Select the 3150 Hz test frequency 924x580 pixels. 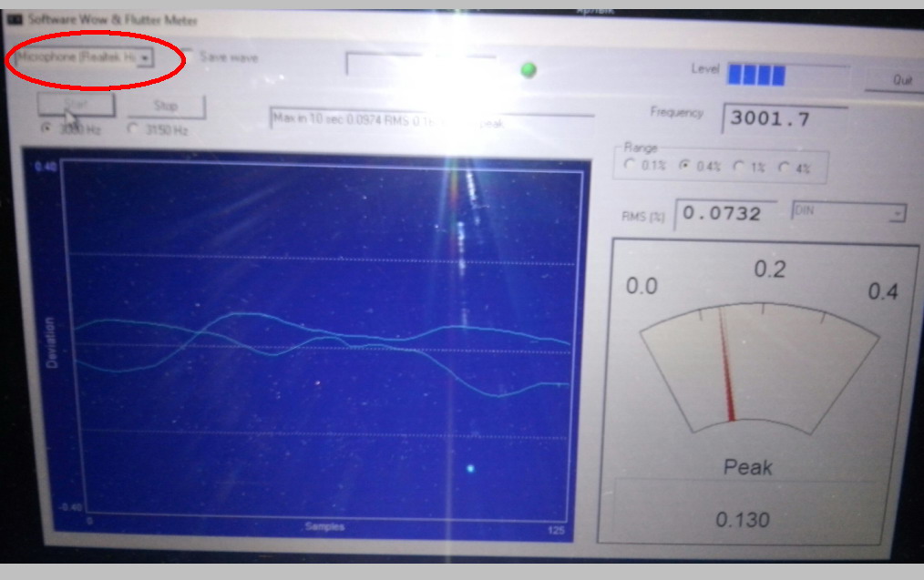pyautogui.click(x=133, y=129)
